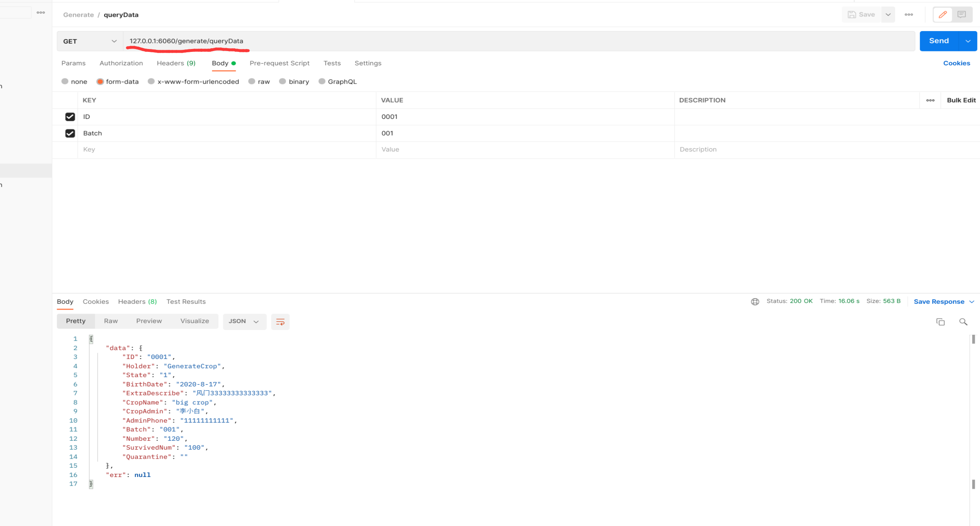Switch to the Tests tab
Viewport: 980px width, 526px height.
[x=331, y=63]
